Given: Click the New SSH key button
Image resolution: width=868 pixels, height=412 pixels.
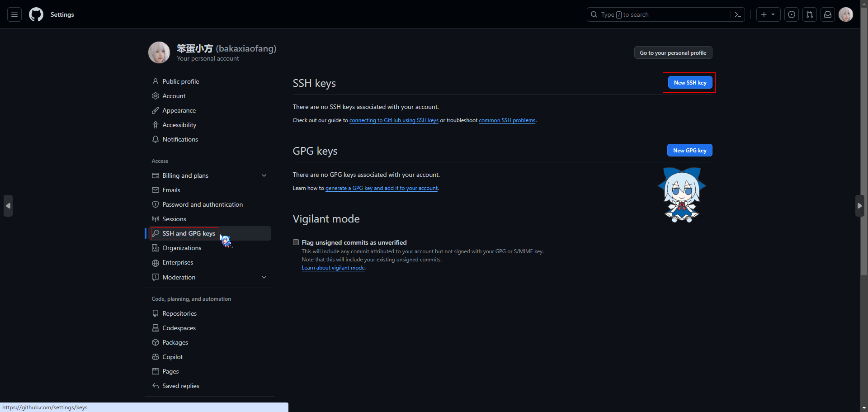Looking at the screenshot, I should click(x=690, y=83).
